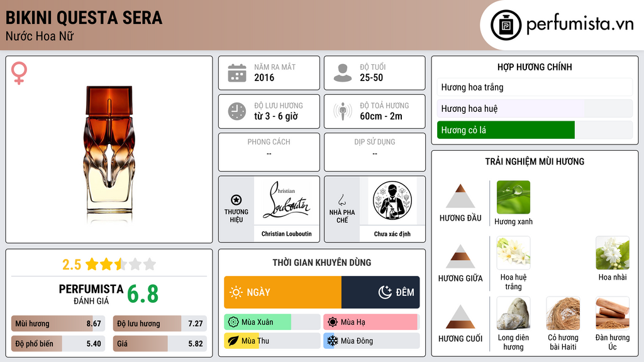644x362 pixels.
Task: Click the Dịp Sử Dụng occasion card
Action: pyautogui.click(x=375, y=152)
